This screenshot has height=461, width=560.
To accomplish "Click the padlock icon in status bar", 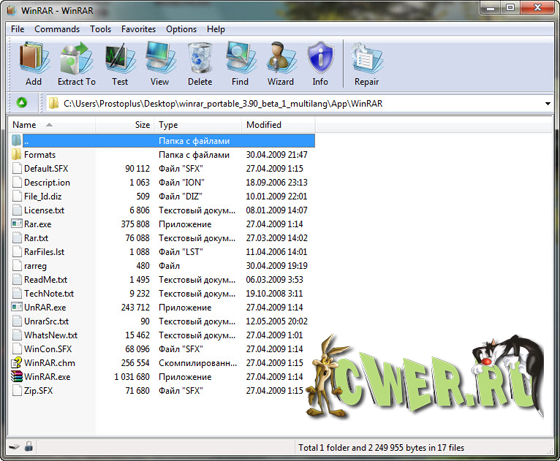I will point(29,446).
